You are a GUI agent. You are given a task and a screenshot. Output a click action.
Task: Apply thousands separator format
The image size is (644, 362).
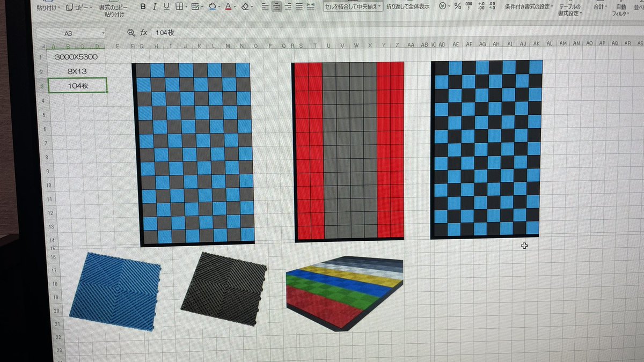[469, 5]
